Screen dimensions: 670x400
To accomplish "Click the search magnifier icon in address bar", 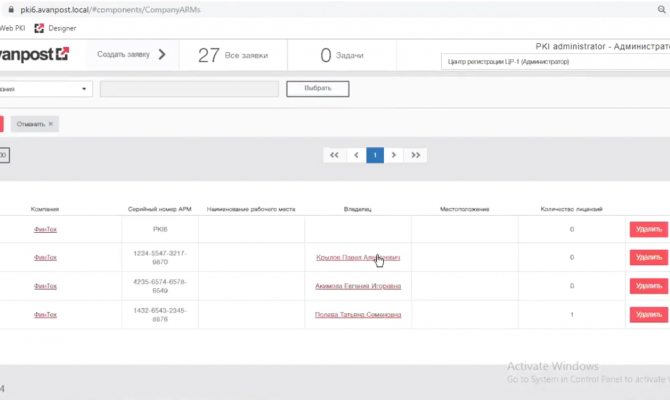I will pos(661,9).
